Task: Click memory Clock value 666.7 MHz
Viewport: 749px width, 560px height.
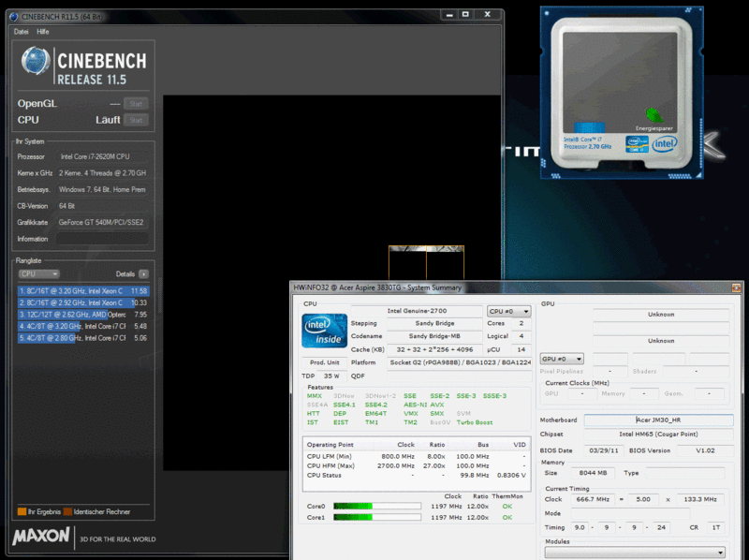Action: coord(593,499)
